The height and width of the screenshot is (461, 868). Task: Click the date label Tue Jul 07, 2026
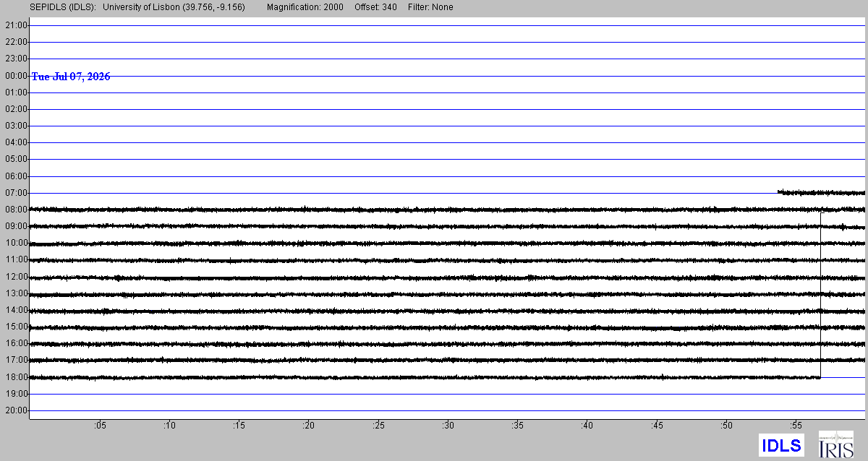click(x=71, y=77)
